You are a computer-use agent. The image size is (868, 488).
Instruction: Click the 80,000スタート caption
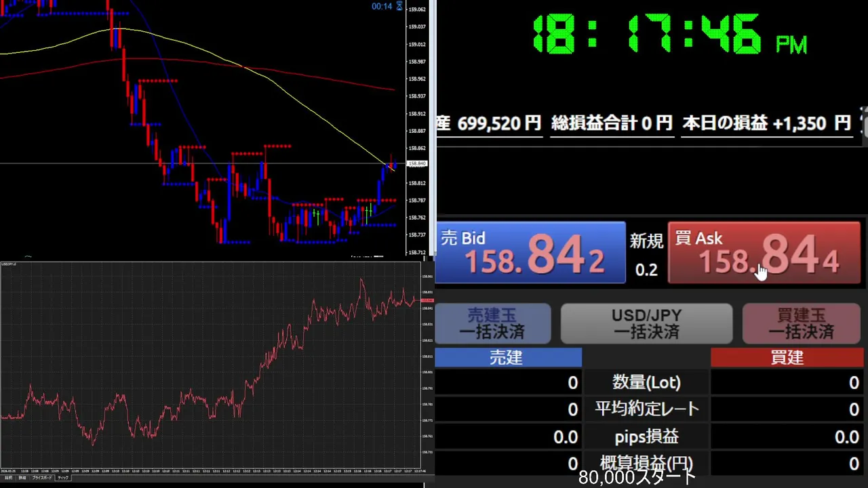tap(637, 478)
